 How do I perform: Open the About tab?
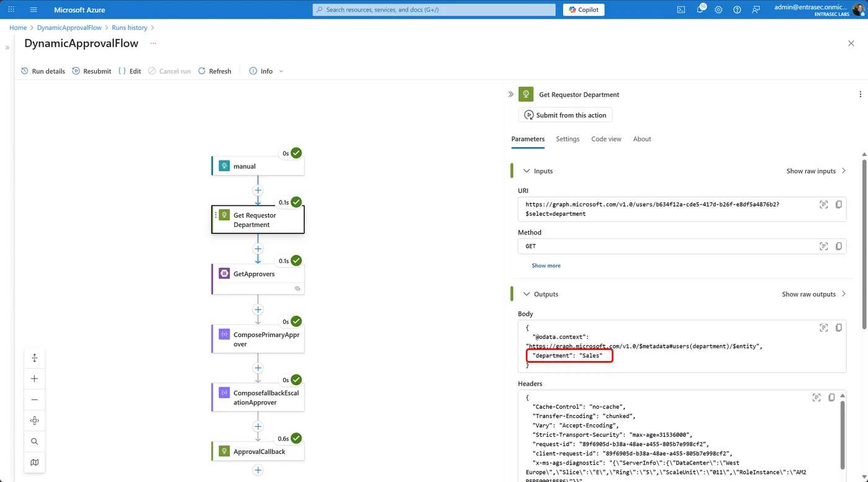click(642, 139)
